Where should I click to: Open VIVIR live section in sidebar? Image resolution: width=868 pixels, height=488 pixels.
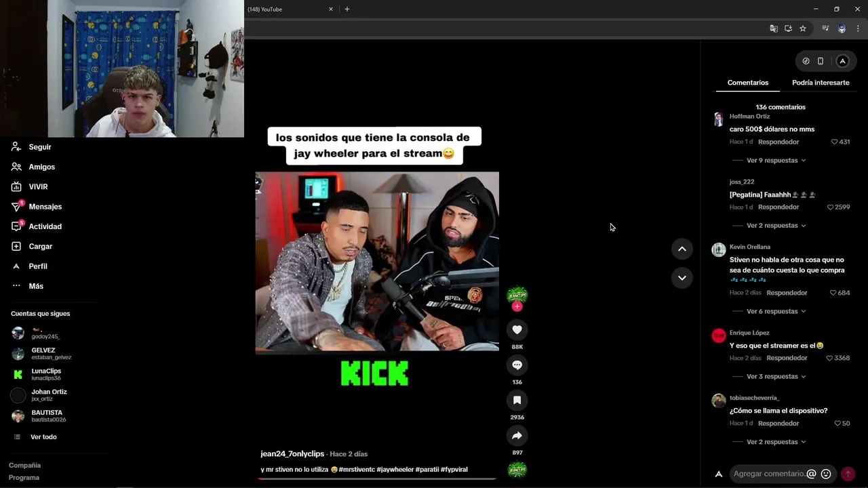click(x=30, y=186)
